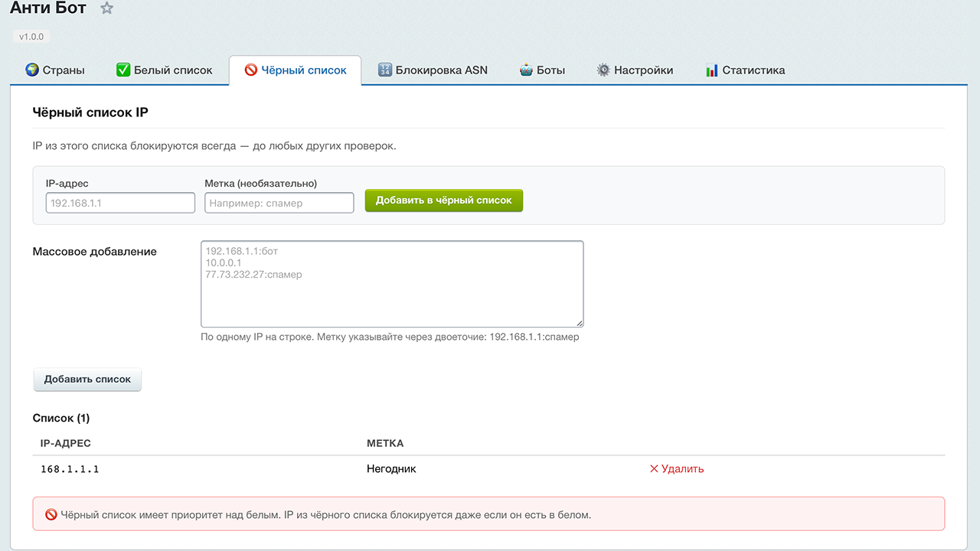Screen dimensions: 980x551
Task: Click the IP-АДРЕС column header
Action: coord(66,443)
